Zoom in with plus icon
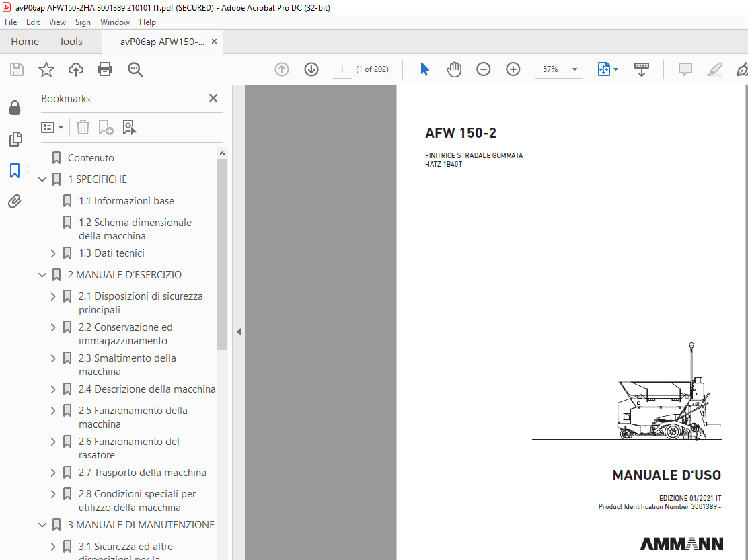 [x=513, y=69]
